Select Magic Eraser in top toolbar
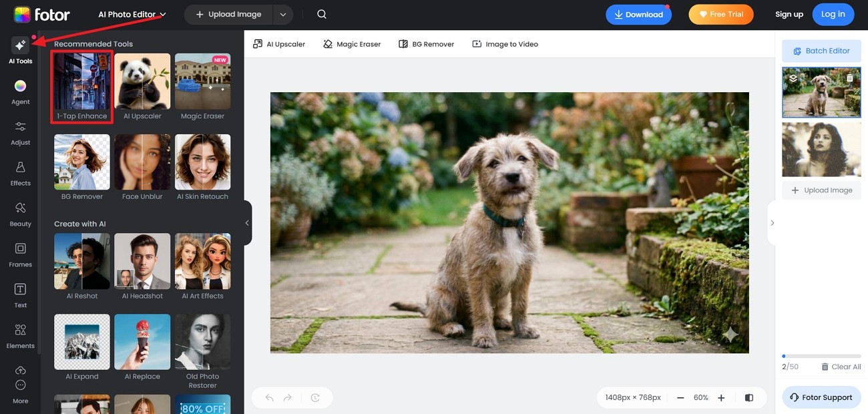This screenshot has height=414, width=868. 352,44
